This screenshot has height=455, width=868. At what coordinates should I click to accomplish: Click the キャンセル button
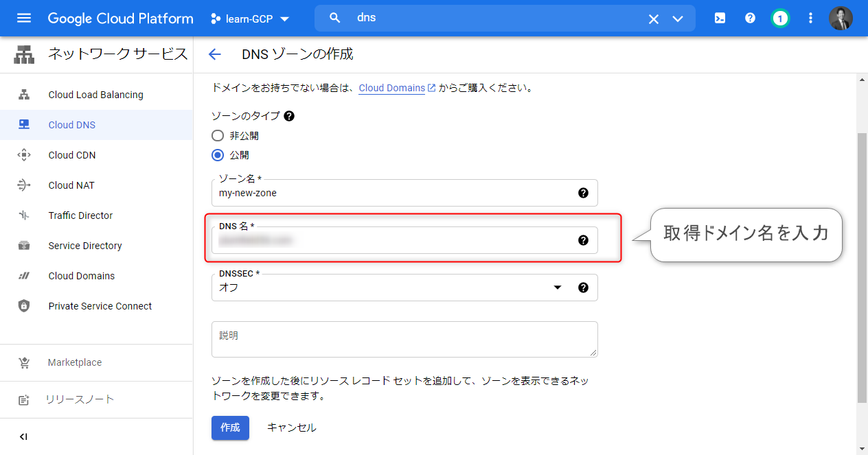291,428
